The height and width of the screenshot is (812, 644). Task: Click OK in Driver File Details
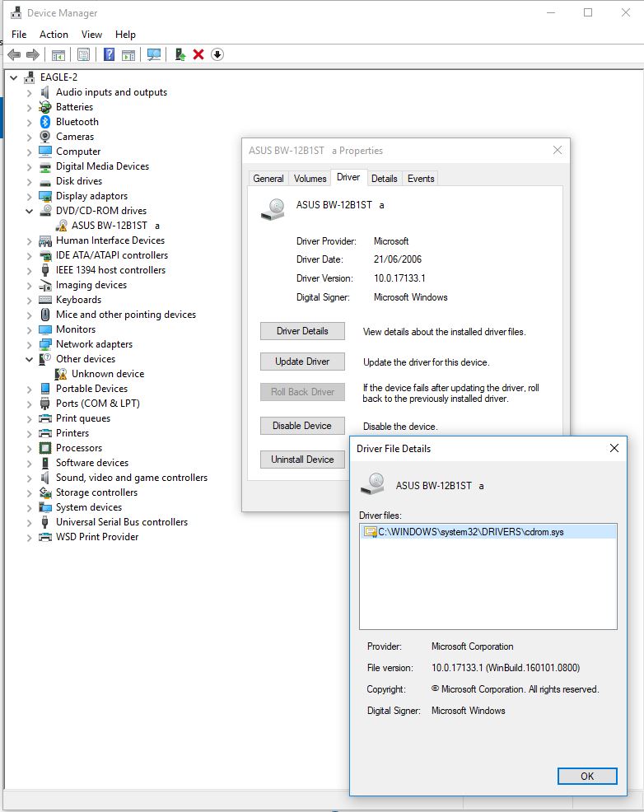pos(587,776)
